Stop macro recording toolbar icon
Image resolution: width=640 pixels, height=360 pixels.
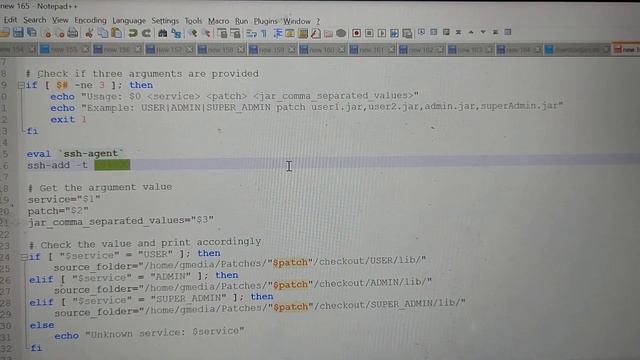click(369, 33)
